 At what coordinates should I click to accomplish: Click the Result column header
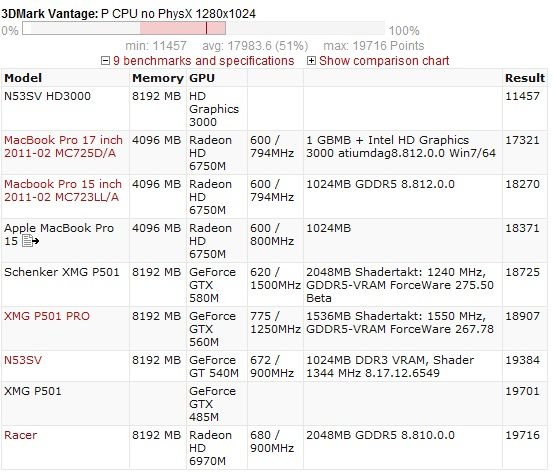pos(525,78)
